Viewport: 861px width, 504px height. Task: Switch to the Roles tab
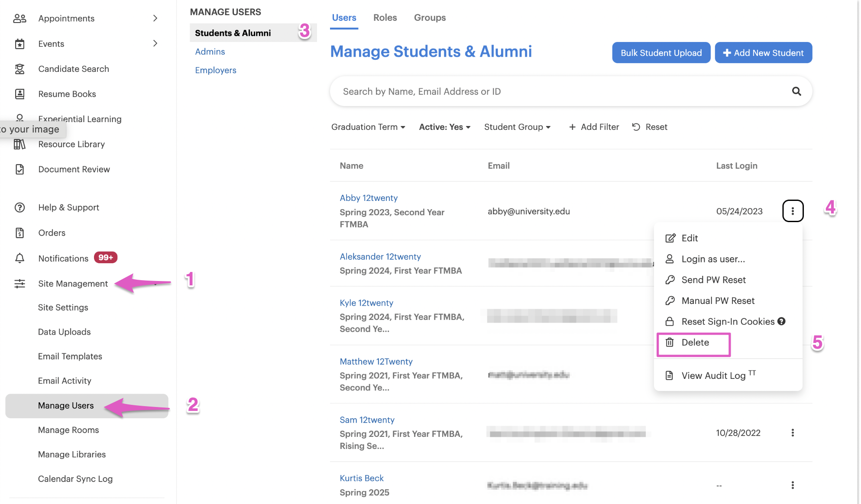click(385, 18)
